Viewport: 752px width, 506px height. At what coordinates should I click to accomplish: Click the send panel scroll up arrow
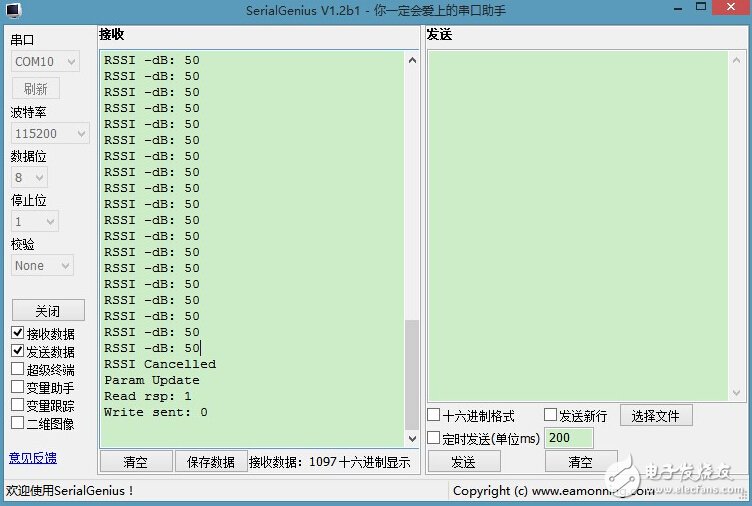point(736,60)
